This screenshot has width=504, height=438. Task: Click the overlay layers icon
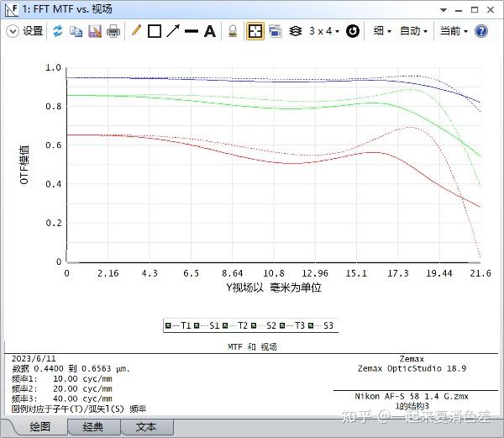(x=296, y=31)
